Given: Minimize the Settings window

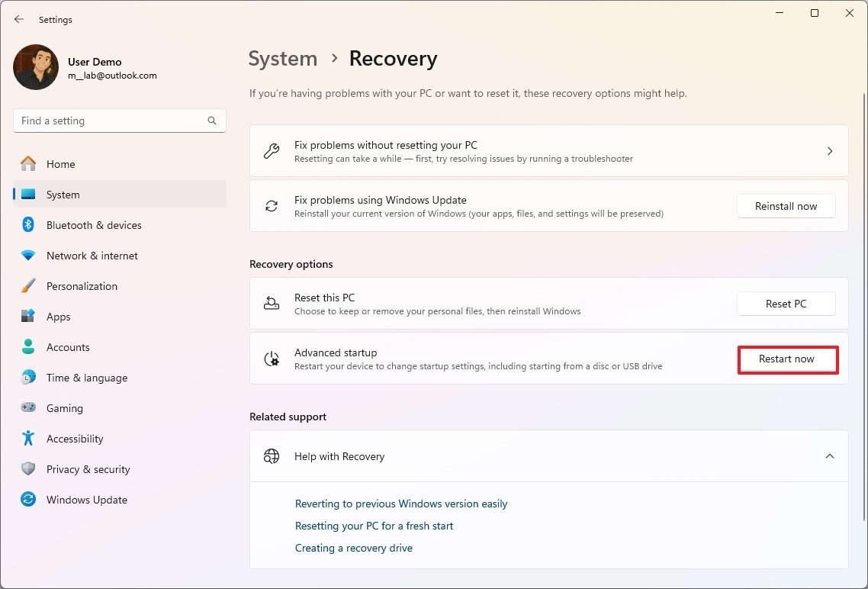Looking at the screenshot, I should 780,13.
